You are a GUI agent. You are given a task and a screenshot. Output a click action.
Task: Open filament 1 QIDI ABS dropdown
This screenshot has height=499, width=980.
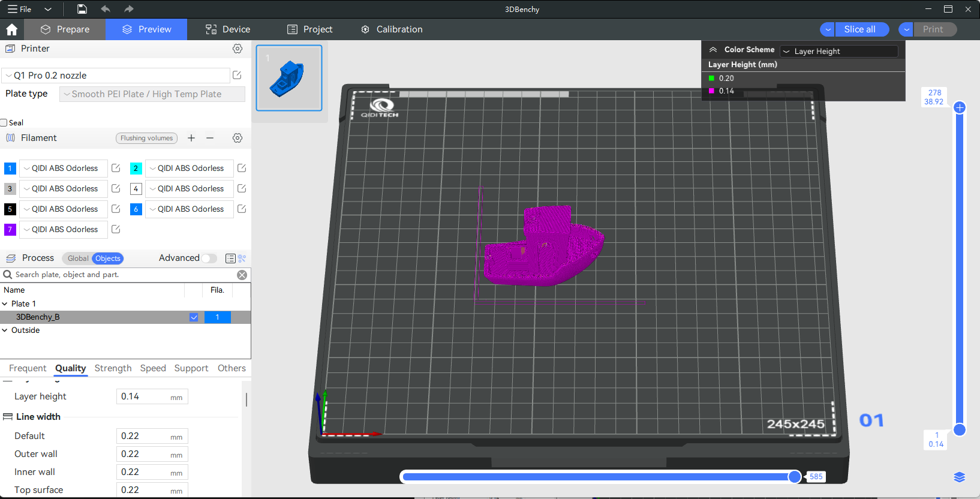(x=64, y=169)
